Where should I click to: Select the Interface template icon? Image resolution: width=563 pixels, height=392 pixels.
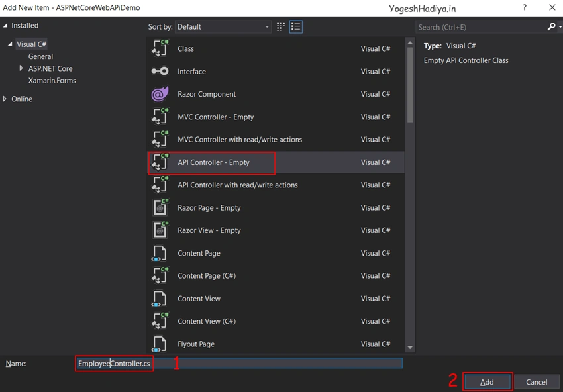pyautogui.click(x=160, y=72)
